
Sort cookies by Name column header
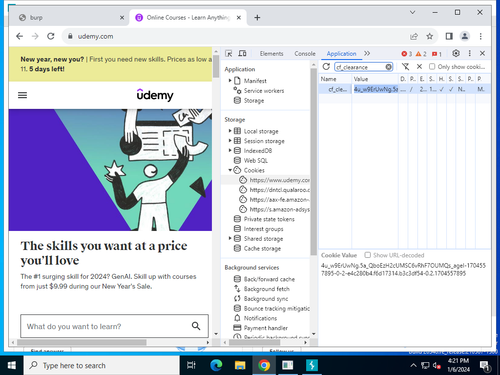click(335, 79)
